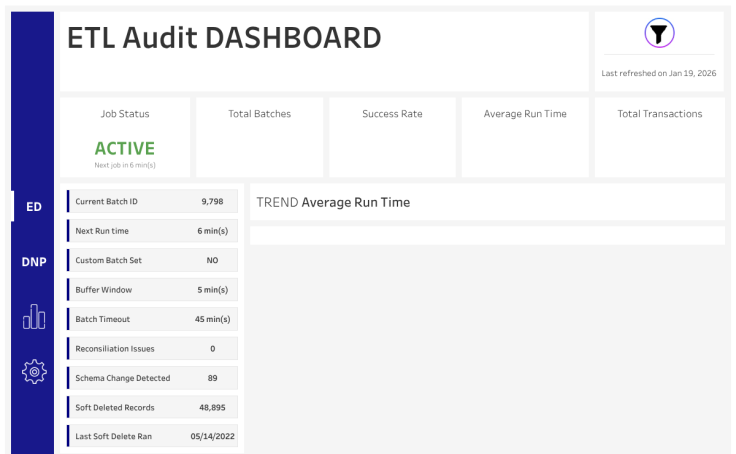
Task: Click the Next Run time row
Action: 152,231
